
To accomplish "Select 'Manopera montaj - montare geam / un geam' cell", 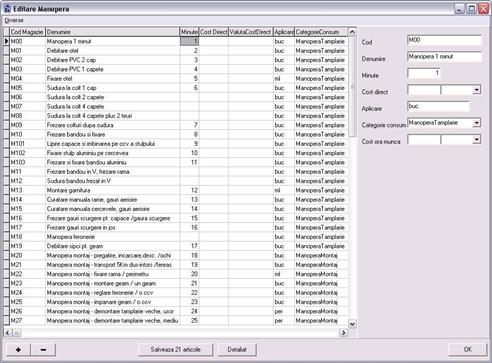I will click(x=112, y=283).
